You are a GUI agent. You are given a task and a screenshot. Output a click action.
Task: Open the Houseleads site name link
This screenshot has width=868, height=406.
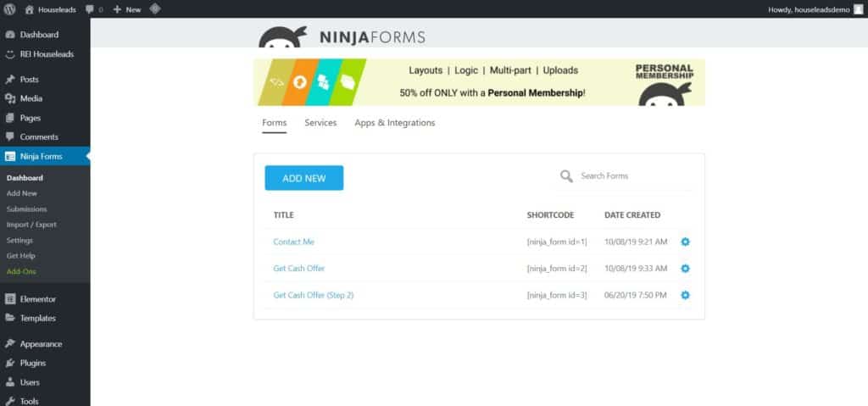pyautogui.click(x=57, y=9)
